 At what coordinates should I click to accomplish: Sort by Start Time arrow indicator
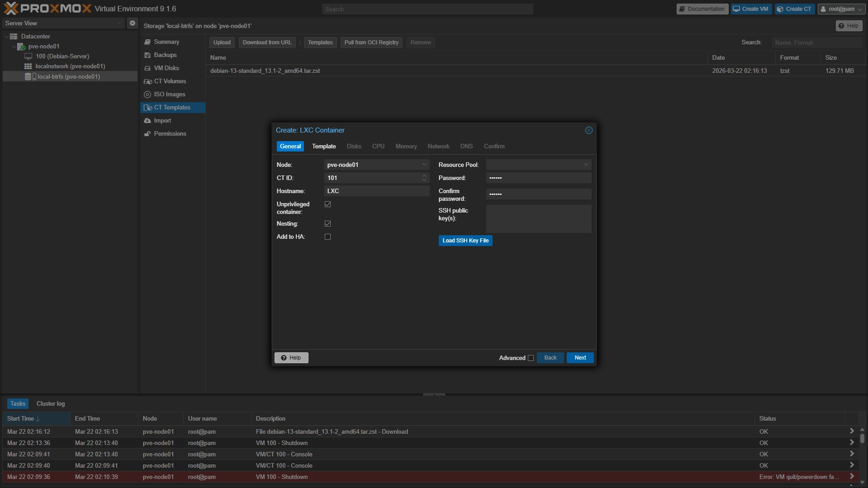[38, 419]
